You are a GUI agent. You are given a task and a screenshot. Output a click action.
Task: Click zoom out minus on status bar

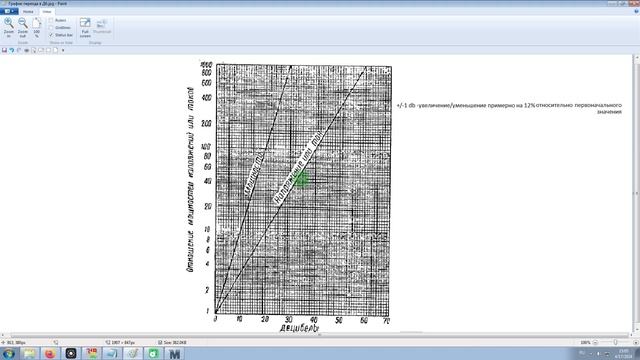[x=595, y=342]
